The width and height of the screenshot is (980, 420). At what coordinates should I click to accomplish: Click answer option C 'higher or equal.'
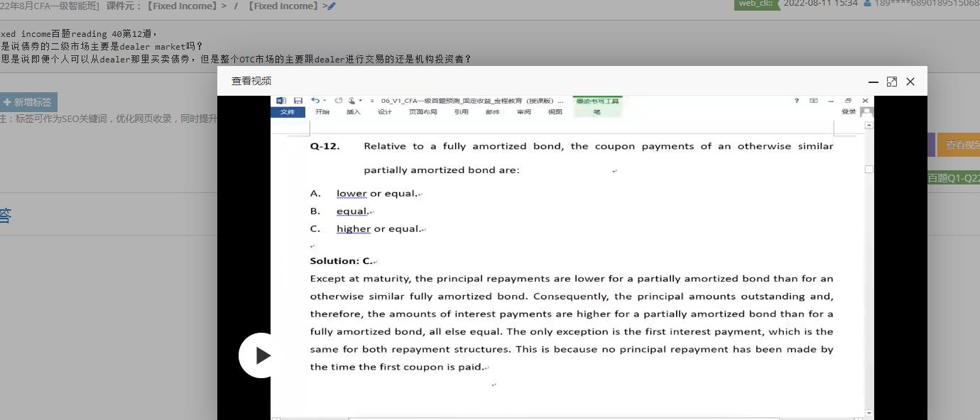point(379,228)
